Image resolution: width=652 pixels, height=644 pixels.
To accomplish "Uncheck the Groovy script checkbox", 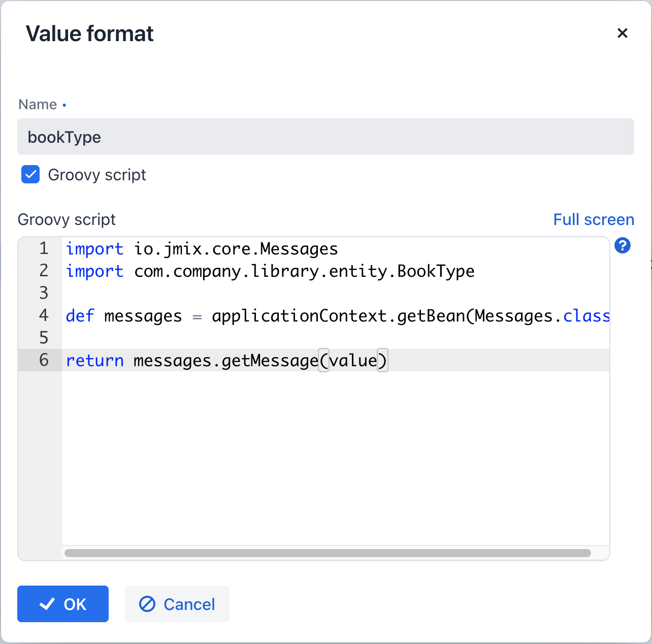I will tap(30, 174).
